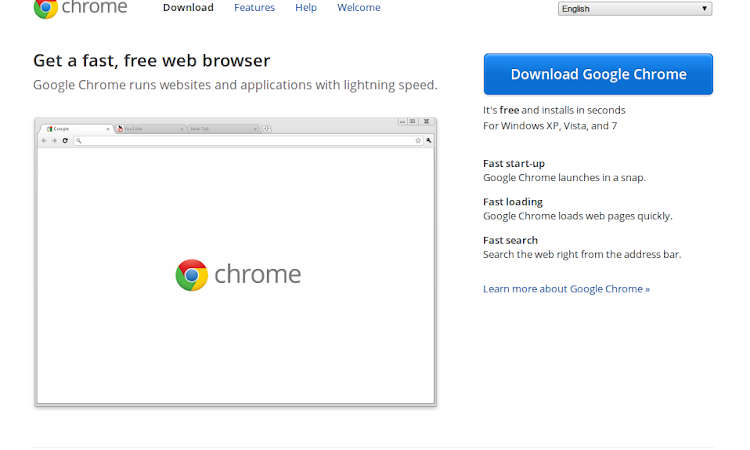Select the YouTube tab in the mockup
Image resolution: width=750 pixels, height=450 pixels.
pos(151,129)
